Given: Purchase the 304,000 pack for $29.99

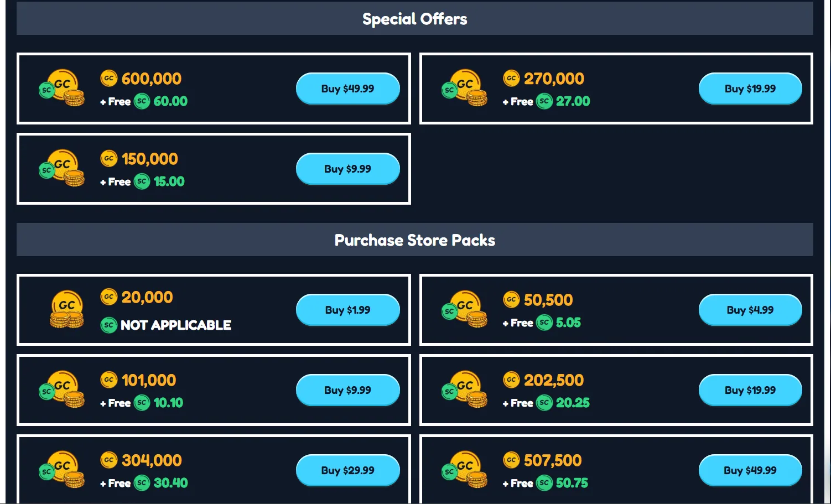Looking at the screenshot, I should (348, 470).
